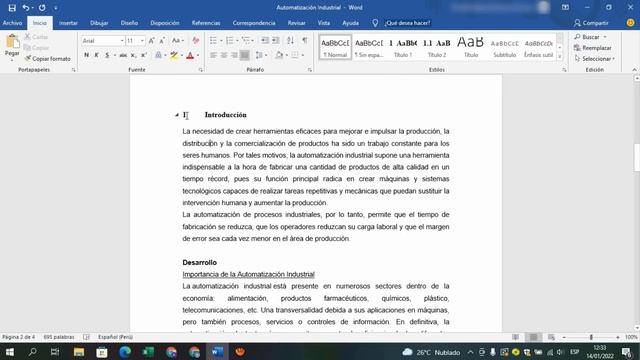The width and height of the screenshot is (640, 360).
Task: Open the Seleccionar dropdown
Action: tap(594, 59)
